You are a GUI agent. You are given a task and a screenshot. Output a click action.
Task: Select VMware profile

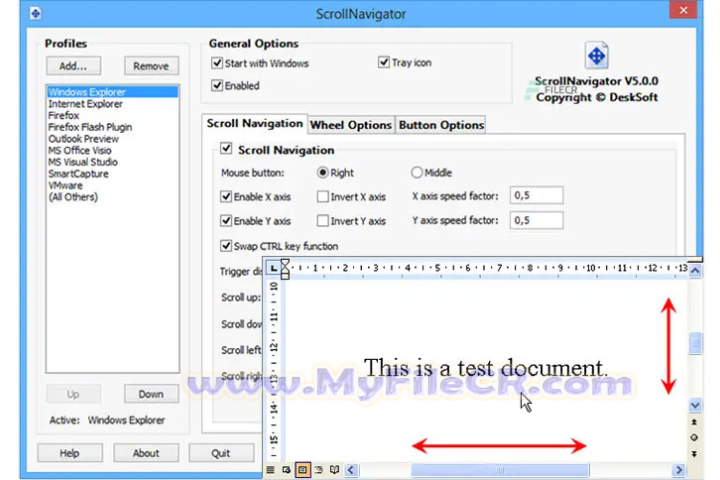point(112,186)
